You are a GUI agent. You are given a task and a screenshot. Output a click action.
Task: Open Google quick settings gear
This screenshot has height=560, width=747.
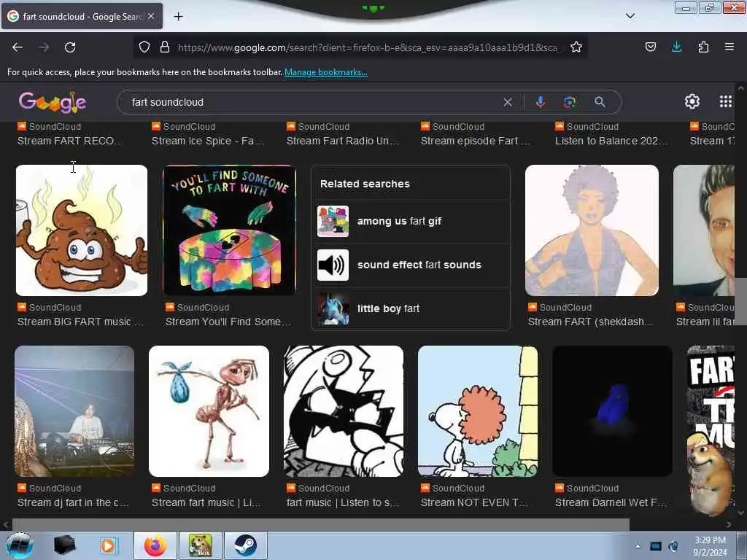(692, 101)
